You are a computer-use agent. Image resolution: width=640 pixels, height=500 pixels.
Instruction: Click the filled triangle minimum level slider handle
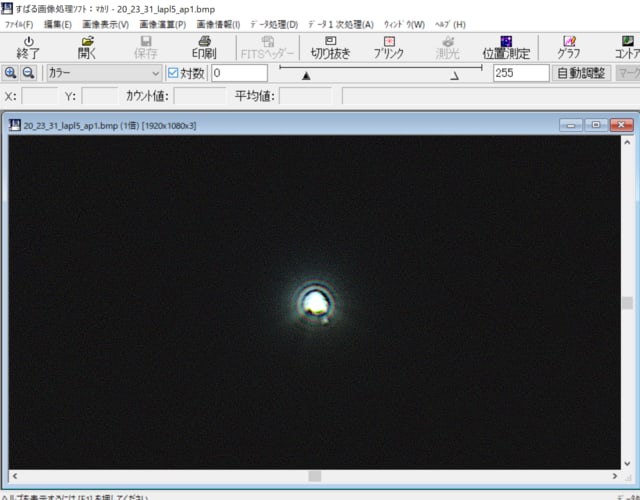[x=306, y=76]
